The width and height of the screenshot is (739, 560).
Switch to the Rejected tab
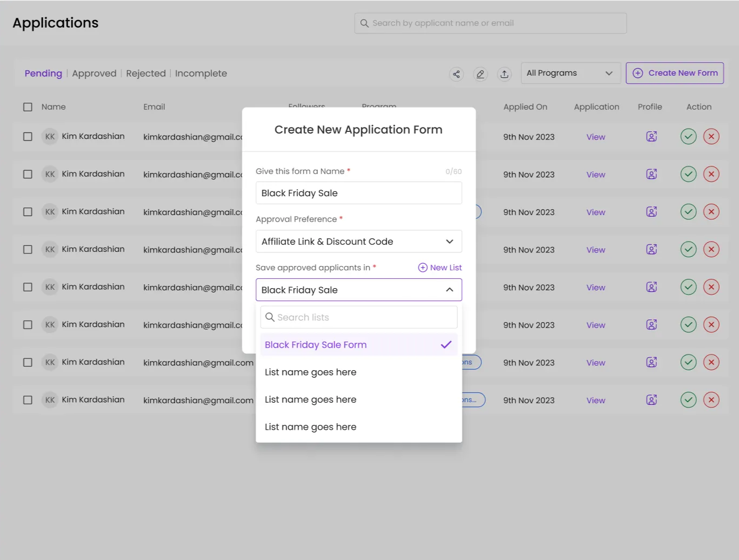[145, 74]
